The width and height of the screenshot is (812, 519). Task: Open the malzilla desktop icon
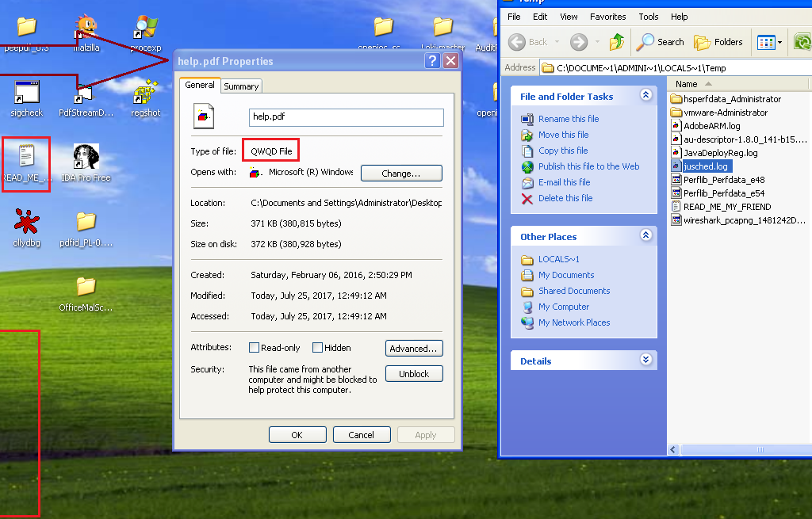[x=86, y=33]
